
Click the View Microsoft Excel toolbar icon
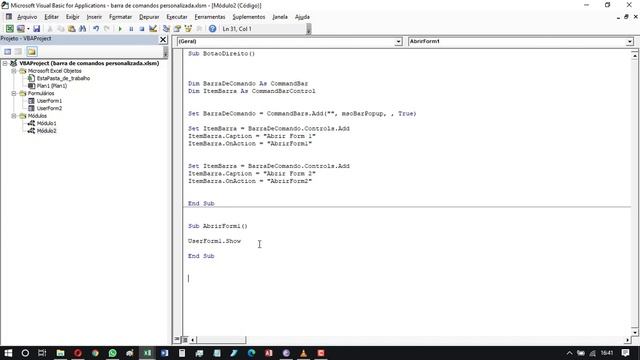click(x=9, y=29)
